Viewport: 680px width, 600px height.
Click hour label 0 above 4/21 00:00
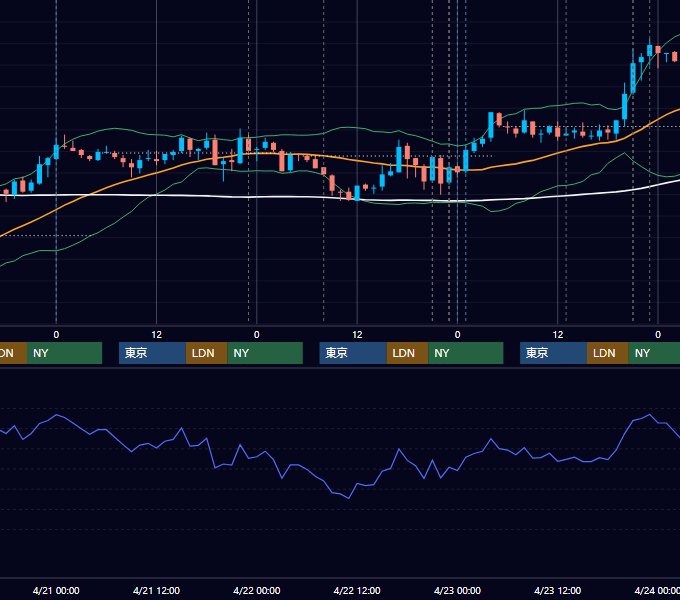click(56, 335)
